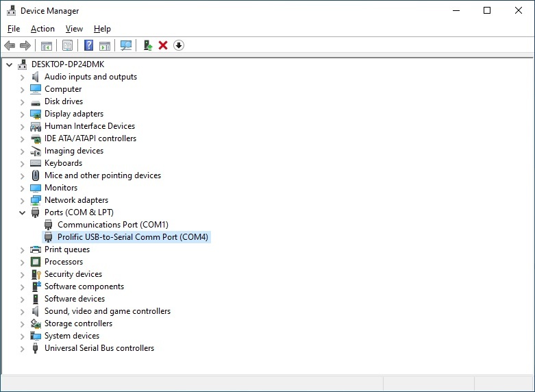The image size is (535, 392).
Task: Select the Human Interface Devices item
Action: tap(89, 126)
